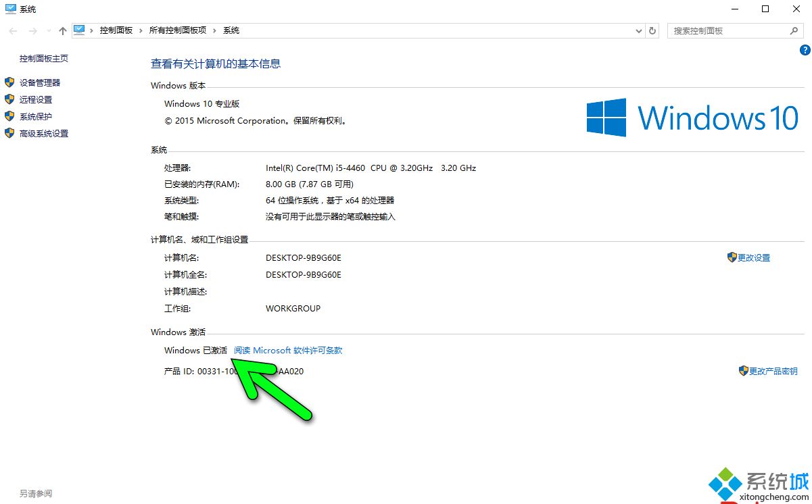
Task: Click the 64 位操作系统 system type value
Action: (x=330, y=201)
